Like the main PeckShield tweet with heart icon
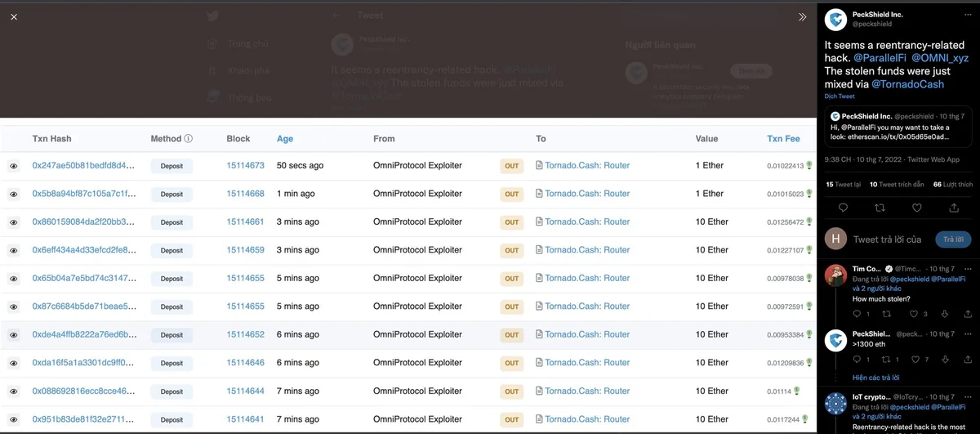The image size is (980, 434). click(917, 208)
